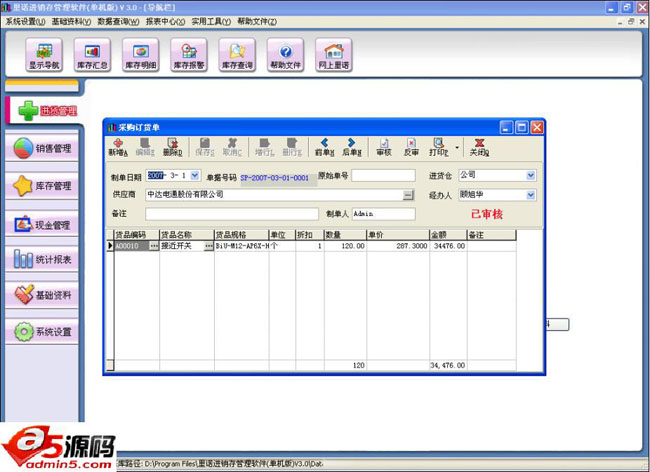Open 统计报表 from the sidebar
This screenshot has height=472, width=650.
tap(40, 260)
